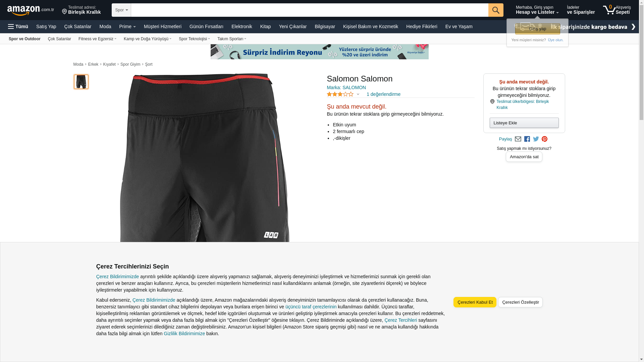Open the star rating breakdown popover
Image resolution: width=644 pixels, height=362 pixels.
[343, 94]
